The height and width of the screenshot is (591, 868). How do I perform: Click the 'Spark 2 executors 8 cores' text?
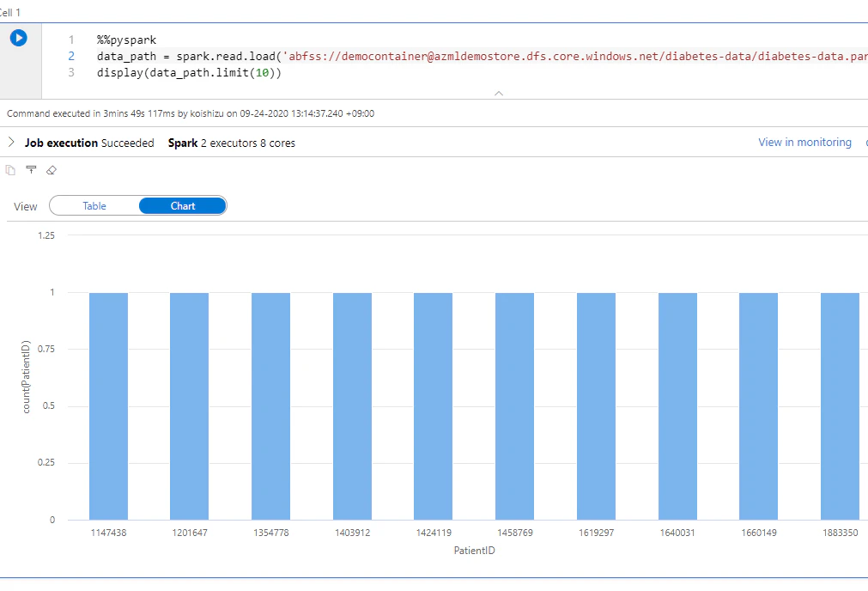232,143
